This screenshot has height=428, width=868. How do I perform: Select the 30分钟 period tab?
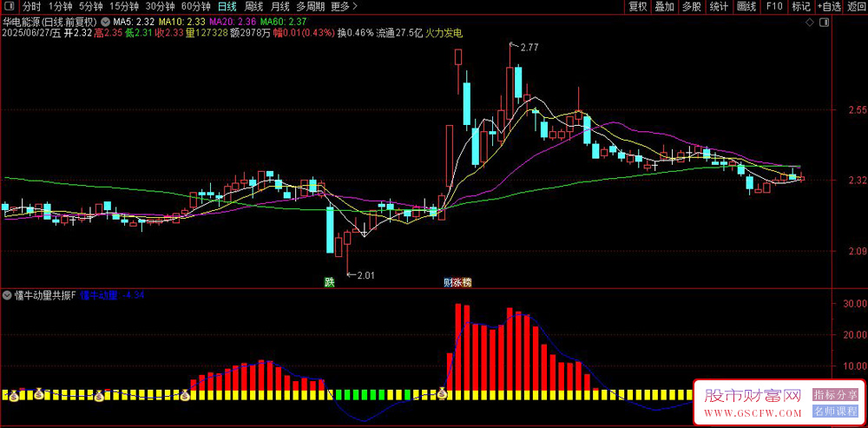[x=160, y=7]
